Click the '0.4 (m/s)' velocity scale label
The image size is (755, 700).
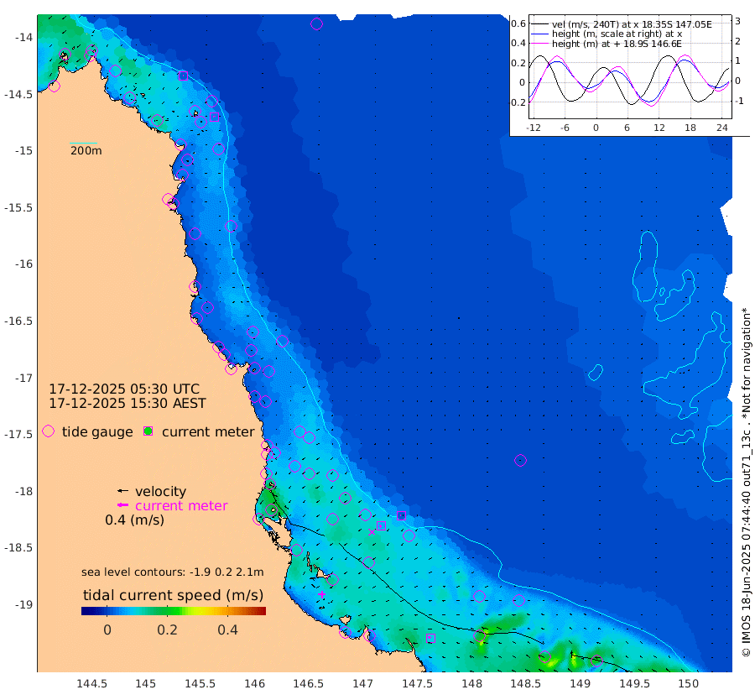pyautogui.click(x=134, y=520)
